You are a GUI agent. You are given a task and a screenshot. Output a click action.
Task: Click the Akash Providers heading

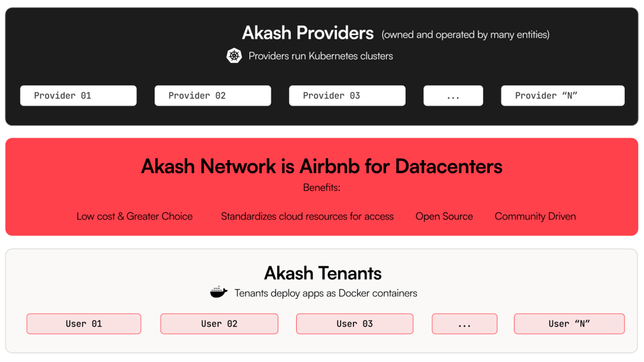[x=308, y=33]
